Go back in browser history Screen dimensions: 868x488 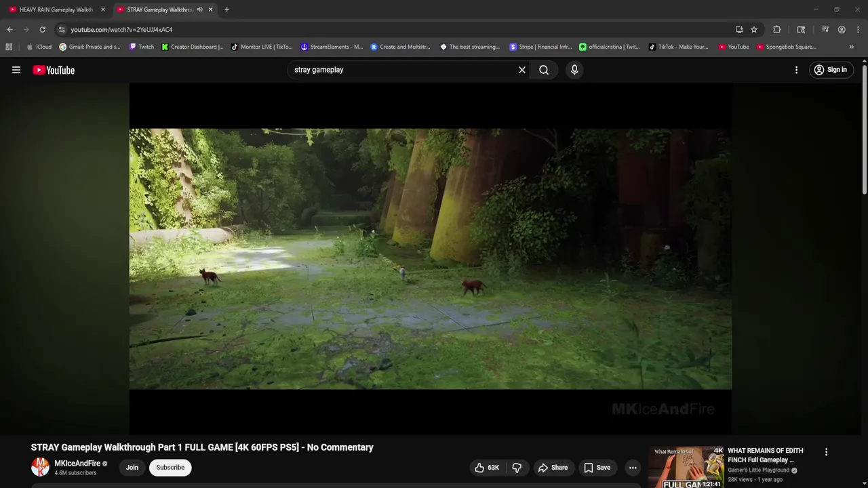(x=9, y=30)
